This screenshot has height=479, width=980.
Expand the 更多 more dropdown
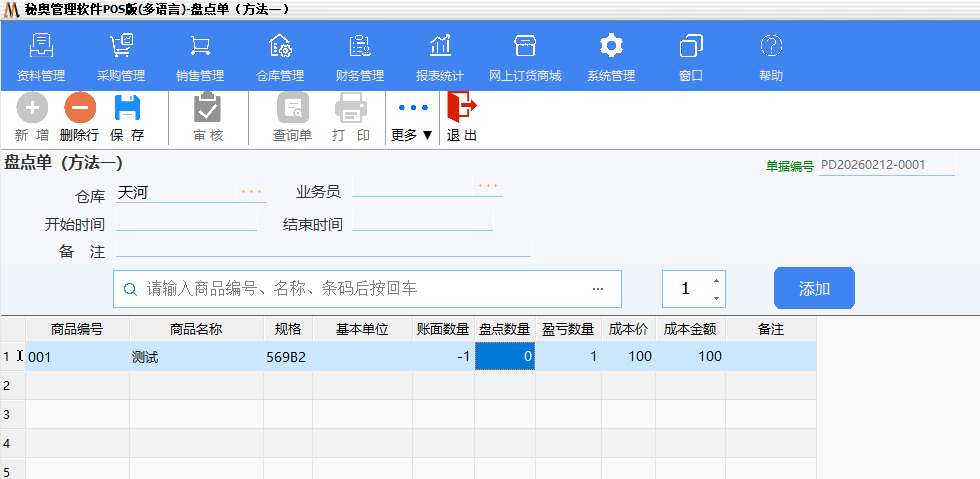(412, 118)
